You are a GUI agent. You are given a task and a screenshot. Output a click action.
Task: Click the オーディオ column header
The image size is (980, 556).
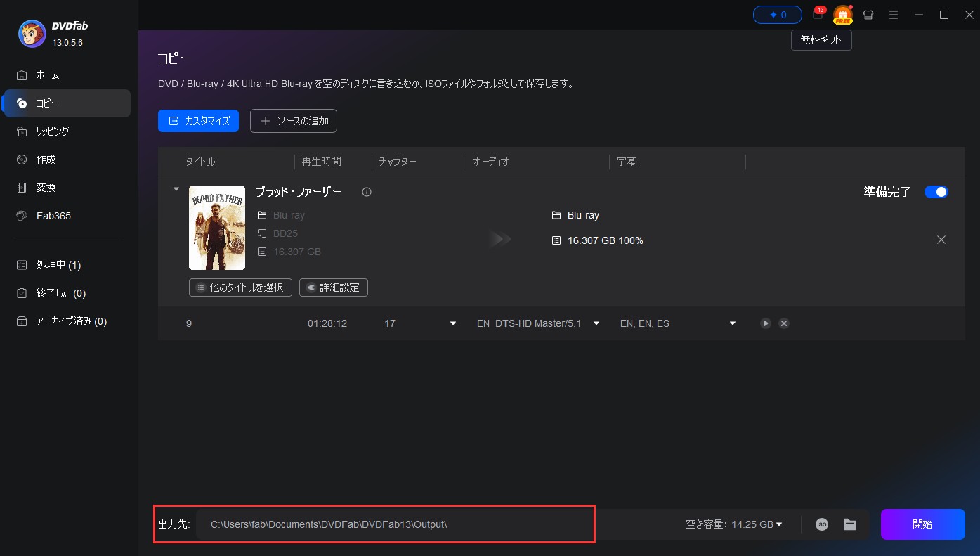click(491, 162)
